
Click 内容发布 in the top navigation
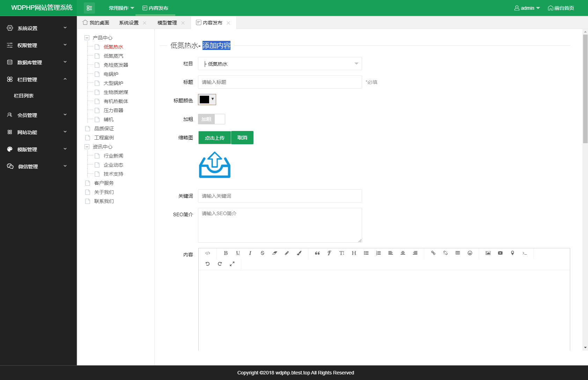coord(155,8)
